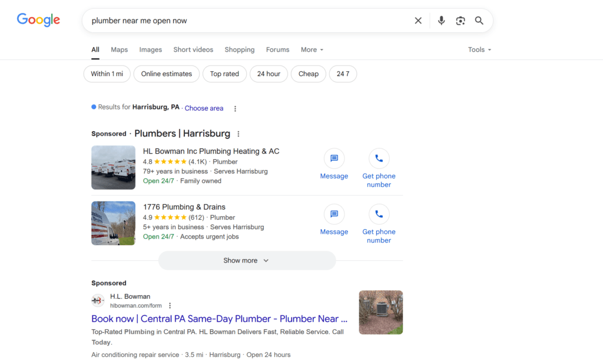The image size is (603, 364).
Task: Apply the Within 1 mi filter chip
Action: pos(107,74)
